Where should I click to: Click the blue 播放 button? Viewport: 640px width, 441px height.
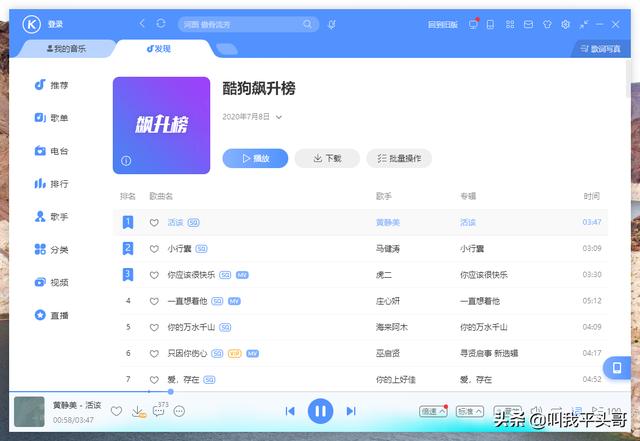point(255,158)
